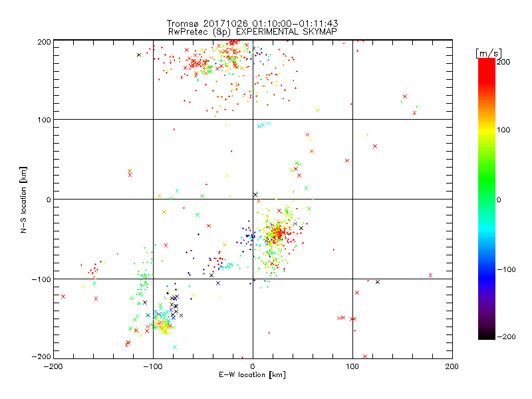This screenshot has width=532, height=399.
Task: Click the y-axis tick label '200'
Action: pos(44,42)
